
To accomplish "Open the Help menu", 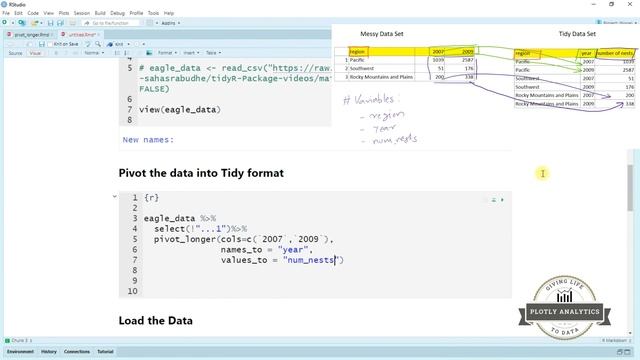I will coord(169,13).
